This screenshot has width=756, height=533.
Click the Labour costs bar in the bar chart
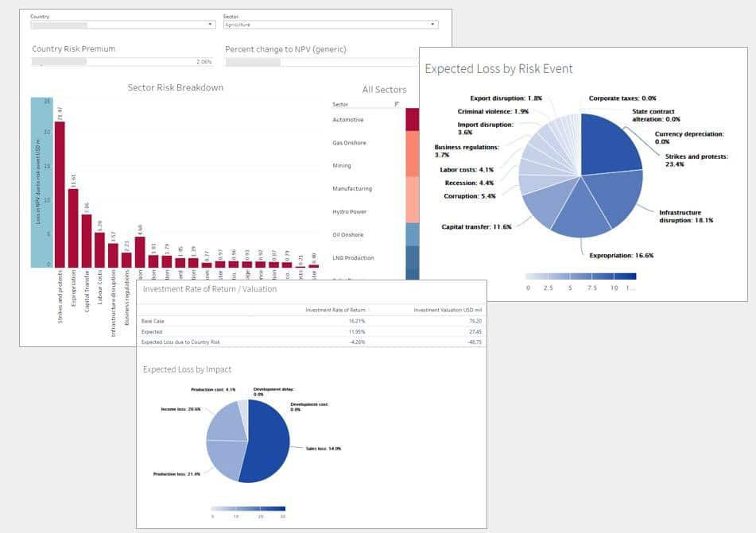(100, 250)
